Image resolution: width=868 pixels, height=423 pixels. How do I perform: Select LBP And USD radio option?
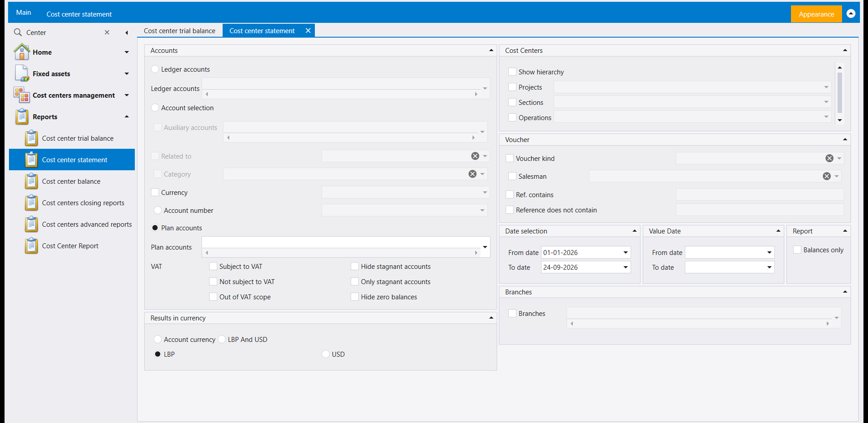(x=222, y=339)
